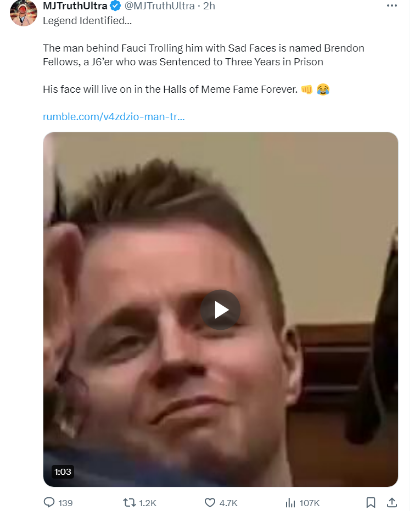
Task: Open MJTruthUltra profile avatar
Action: (x=24, y=13)
